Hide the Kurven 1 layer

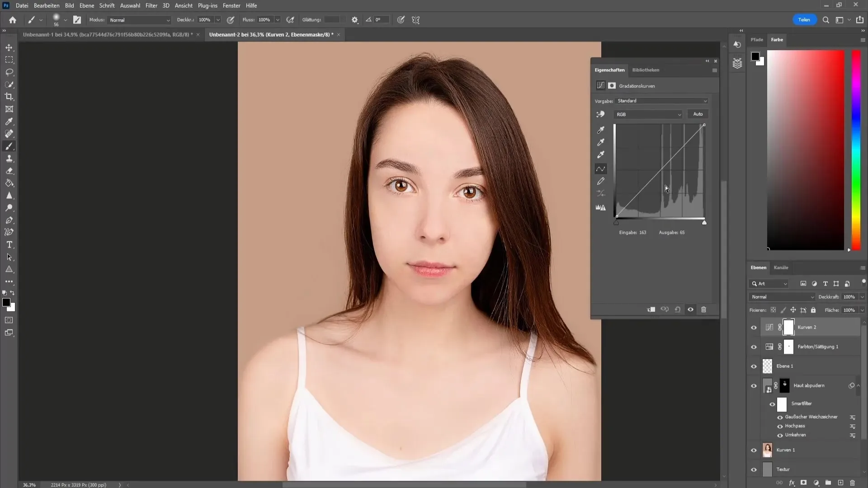tap(754, 450)
